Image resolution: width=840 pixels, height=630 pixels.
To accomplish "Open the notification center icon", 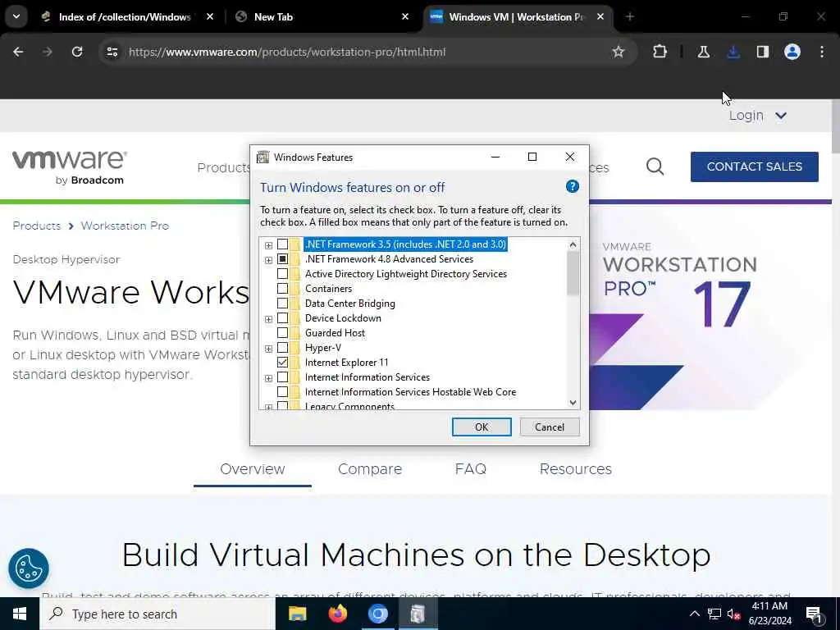I will [815, 614].
